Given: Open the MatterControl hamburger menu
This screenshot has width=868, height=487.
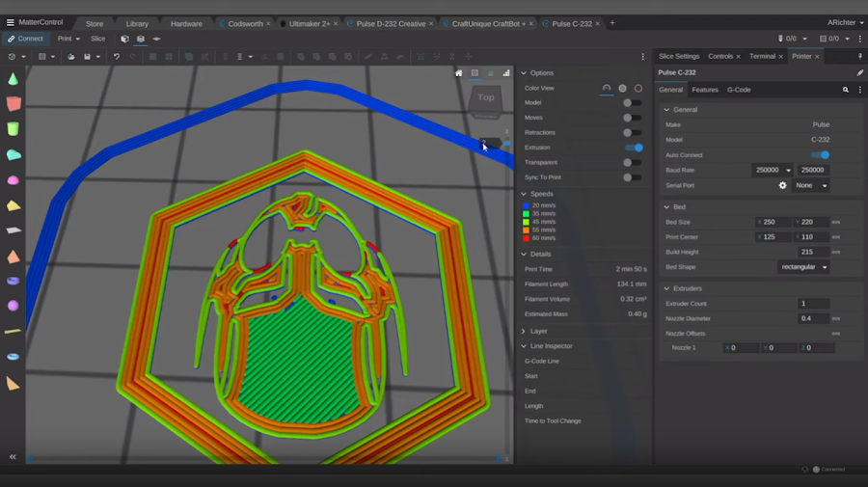Looking at the screenshot, I should click(x=10, y=22).
